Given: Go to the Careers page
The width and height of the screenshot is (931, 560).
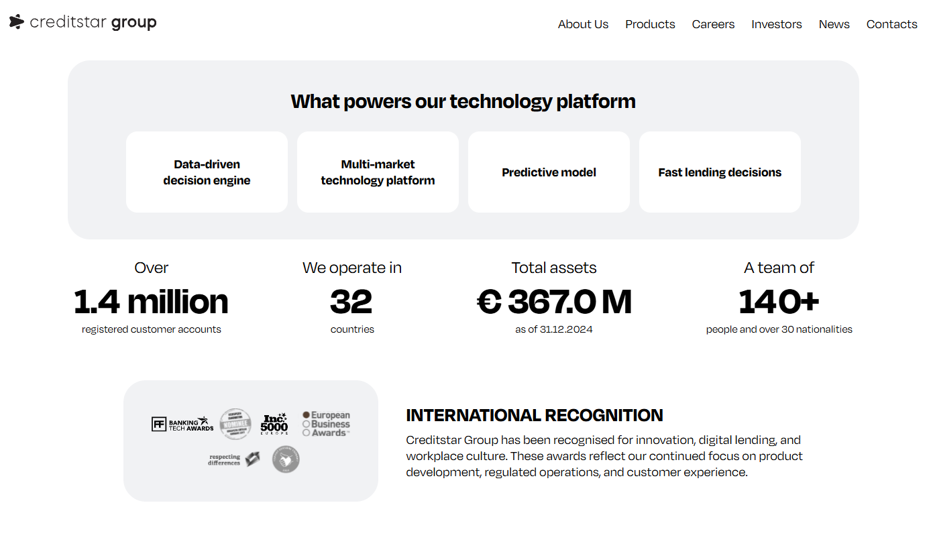Looking at the screenshot, I should 713,24.
